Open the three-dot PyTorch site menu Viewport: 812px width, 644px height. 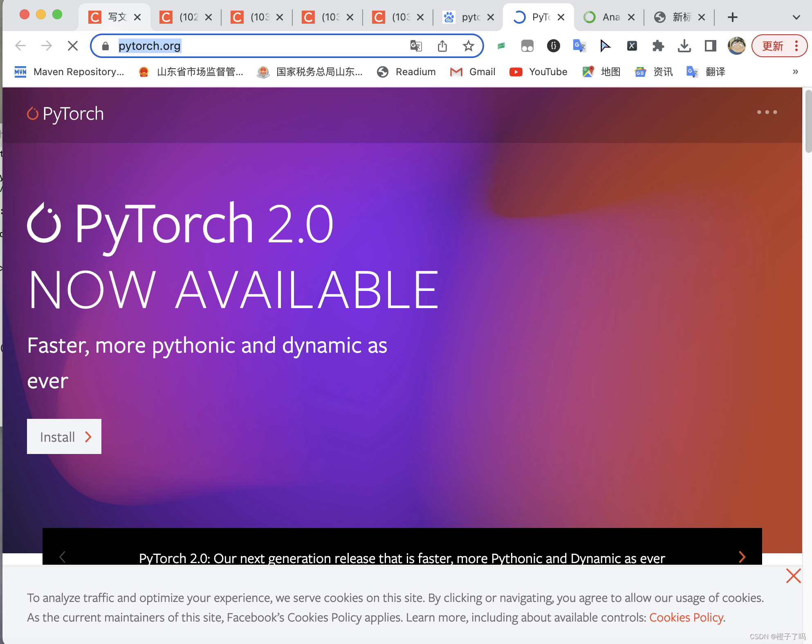point(767,112)
